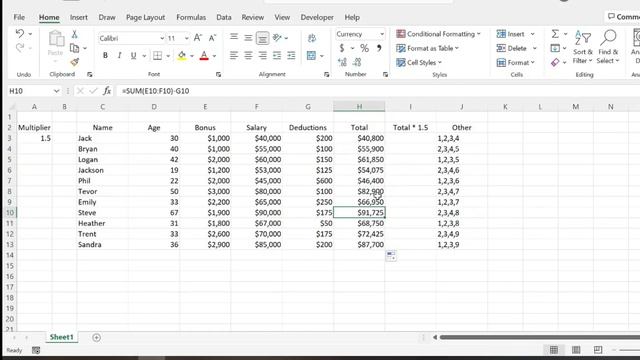The width and height of the screenshot is (640, 360).
Task: Switch to Page Layout view icon
Action: click(576, 350)
